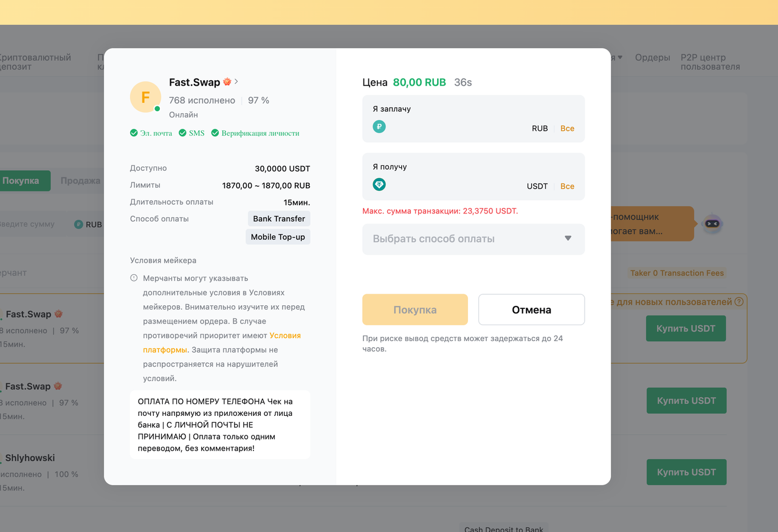The height and width of the screenshot is (532, 778).
Task: Click Fast.Swap's avatar icon
Action: coord(145,97)
